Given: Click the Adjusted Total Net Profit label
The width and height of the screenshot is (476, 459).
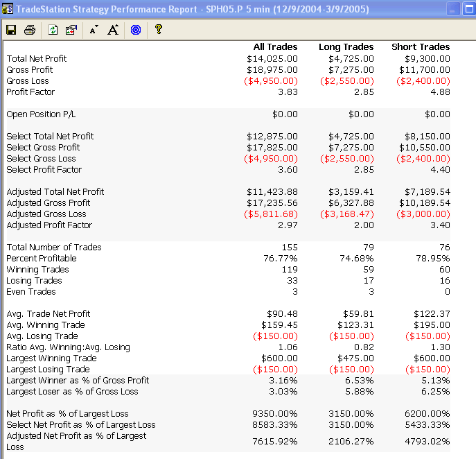Looking at the screenshot, I should tap(55, 191).
